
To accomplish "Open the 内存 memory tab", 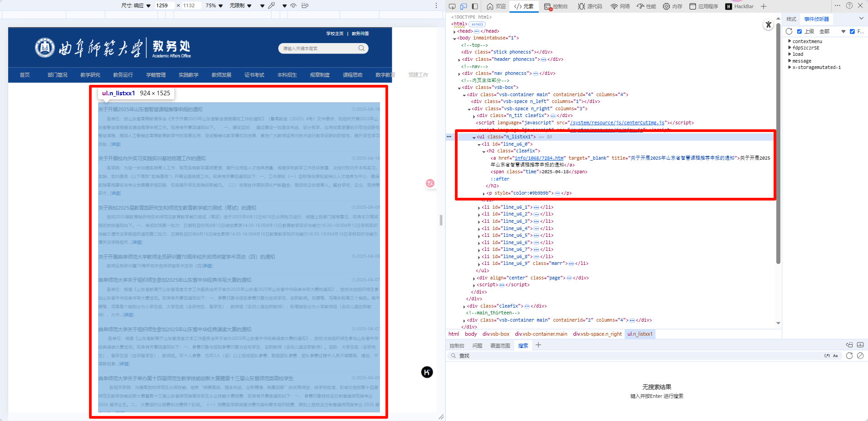I will click(673, 6).
